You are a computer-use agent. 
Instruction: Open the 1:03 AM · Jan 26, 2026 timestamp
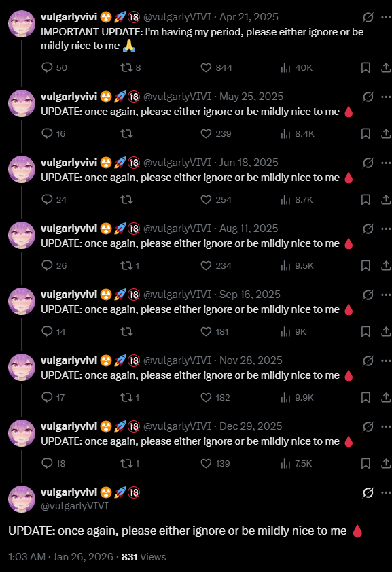(x=60, y=557)
